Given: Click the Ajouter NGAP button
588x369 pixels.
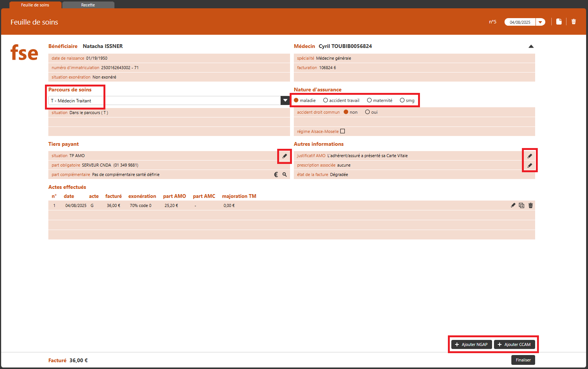Looking at the screenshot, I should [x=471, y=344].
